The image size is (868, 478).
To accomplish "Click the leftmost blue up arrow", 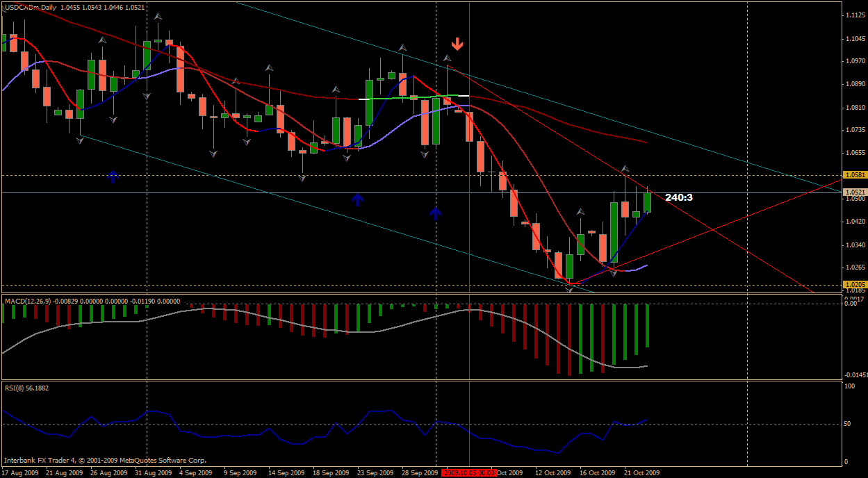I will pos(113,176).
